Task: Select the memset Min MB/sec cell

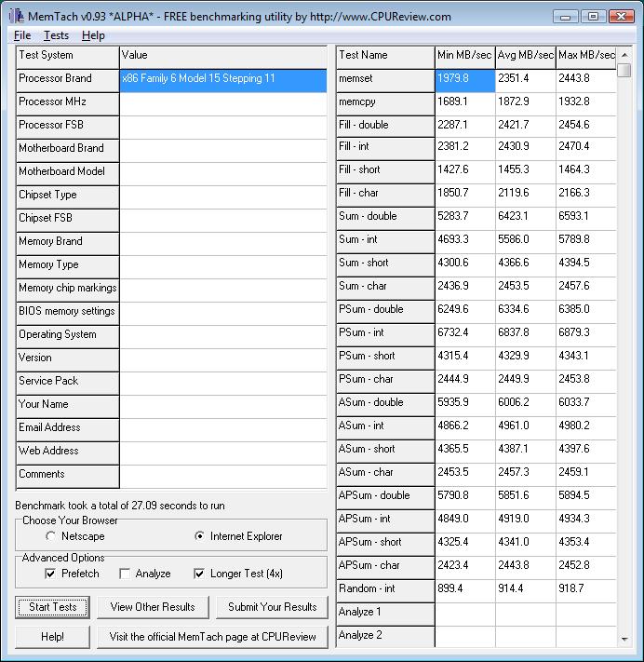Action: pyautogui.click(x=464, y=79)
